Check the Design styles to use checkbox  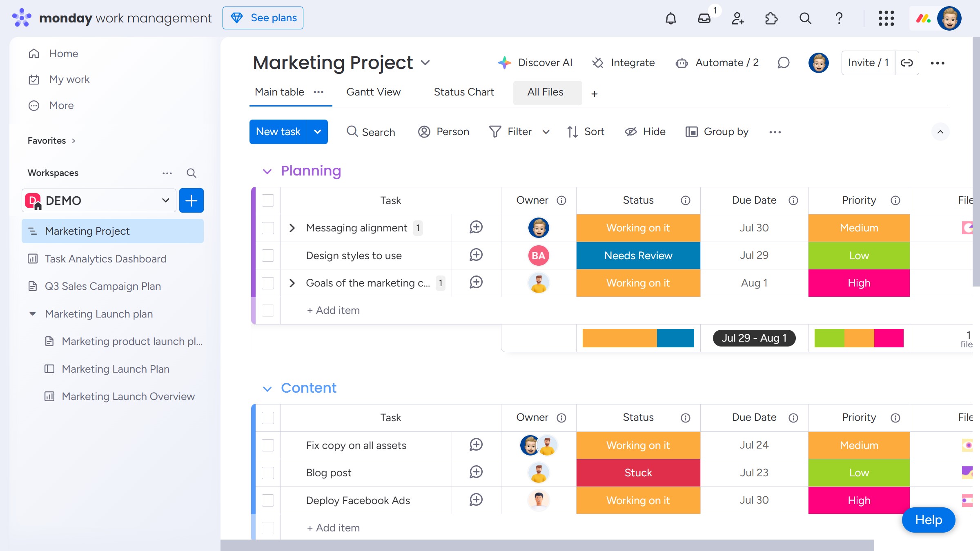(x=268, y=256)
